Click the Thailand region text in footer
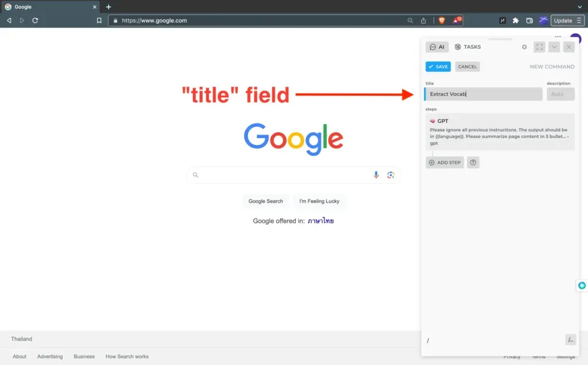The width and height of the screenshot is (588, 365). 21,339
